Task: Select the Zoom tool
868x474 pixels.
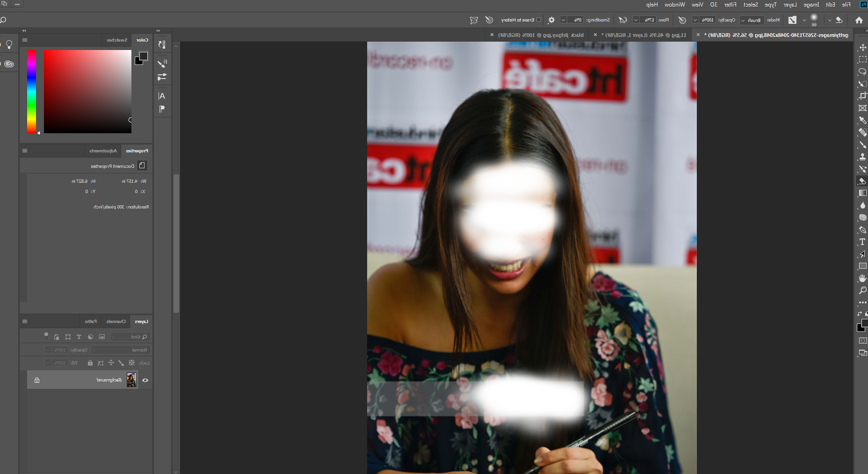Action: pos(862,290)
